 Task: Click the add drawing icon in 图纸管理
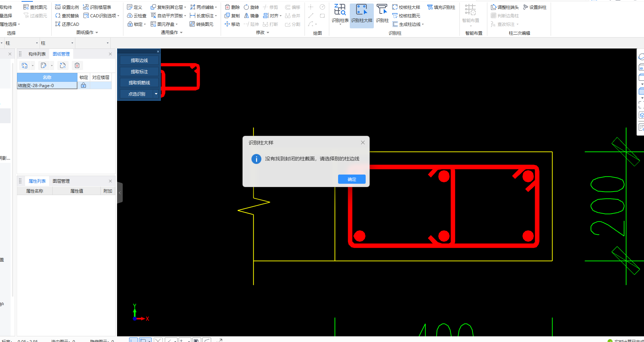24,65
